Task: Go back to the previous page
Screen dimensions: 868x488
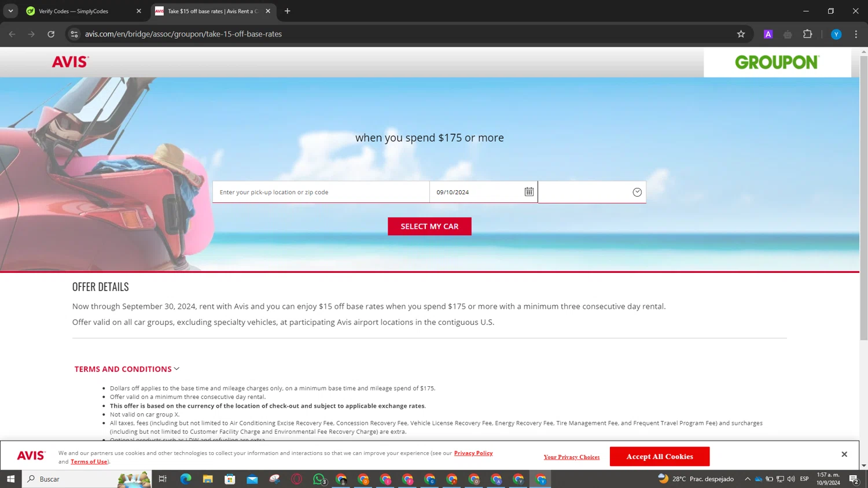Action: 12,34
